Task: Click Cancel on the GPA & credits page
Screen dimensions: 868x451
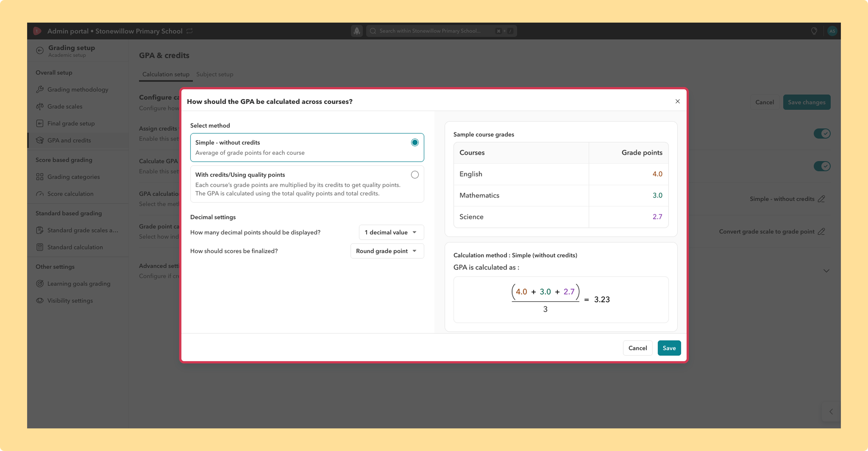Action: [765, 102]
